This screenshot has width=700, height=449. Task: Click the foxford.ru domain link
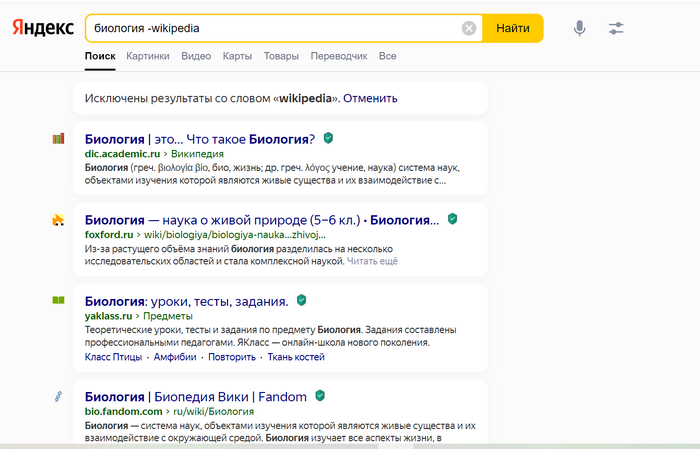[109, 235]
